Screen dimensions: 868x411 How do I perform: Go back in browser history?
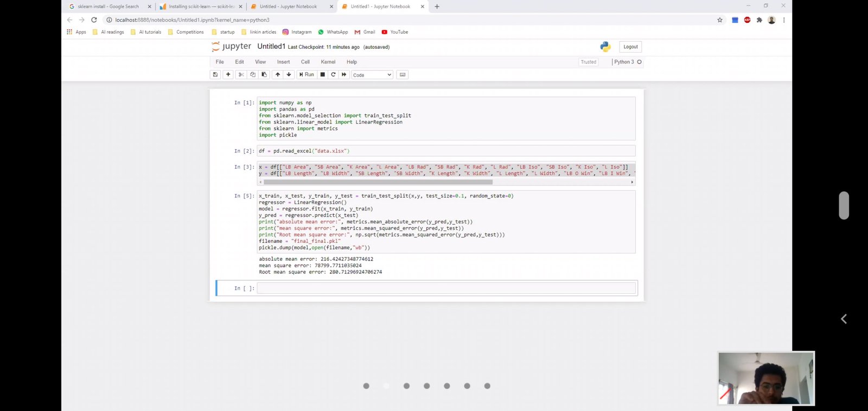pos(69,20)
